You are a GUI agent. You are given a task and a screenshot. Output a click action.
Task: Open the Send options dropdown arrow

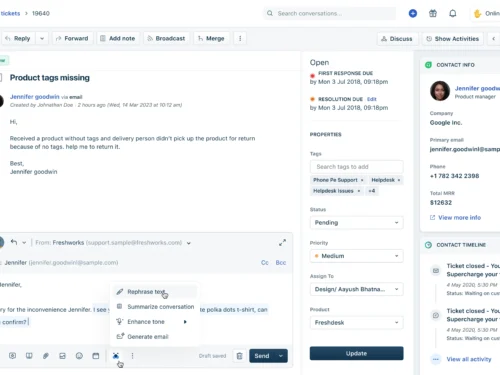point(281,356)
